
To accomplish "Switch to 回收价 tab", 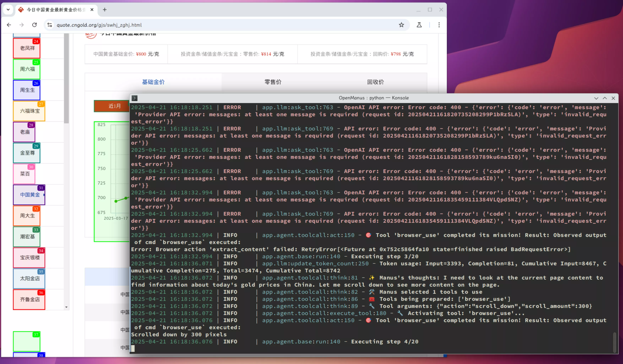I will pyautogui.click(x=375, y=82).
